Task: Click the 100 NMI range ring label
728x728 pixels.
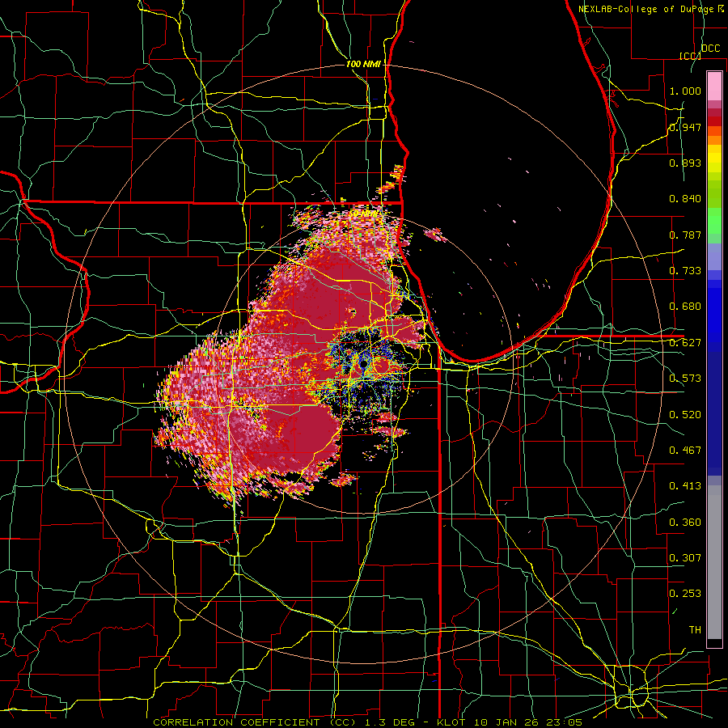Action: (x=363, y=64)
